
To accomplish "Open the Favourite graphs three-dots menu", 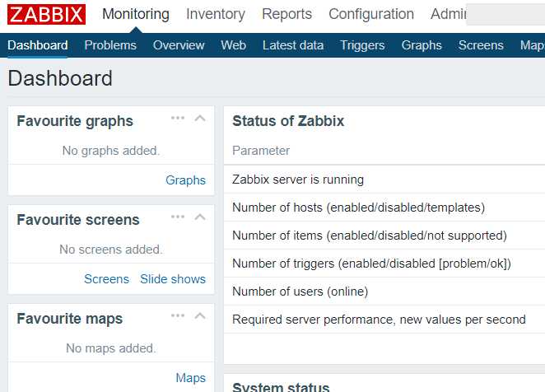I will [x=178, y=118].
